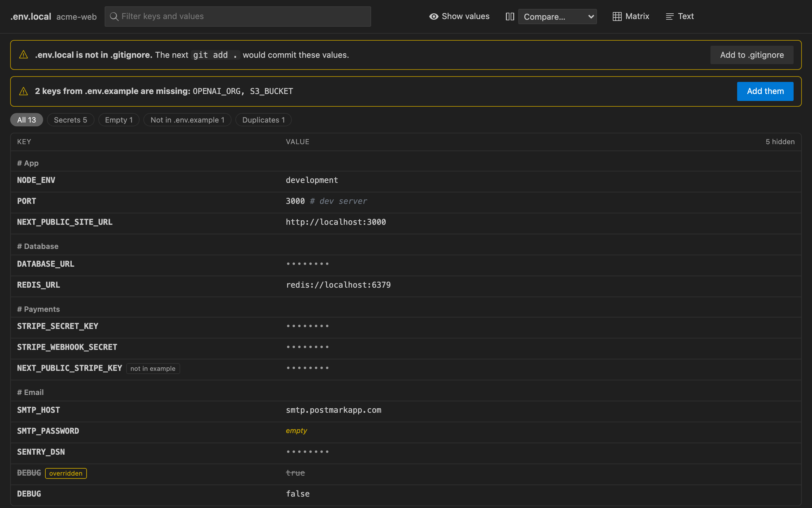Viewport: 812px width, 508px height.
Task: Click the split-columns compare icon
Action: (x=510, y=17)
